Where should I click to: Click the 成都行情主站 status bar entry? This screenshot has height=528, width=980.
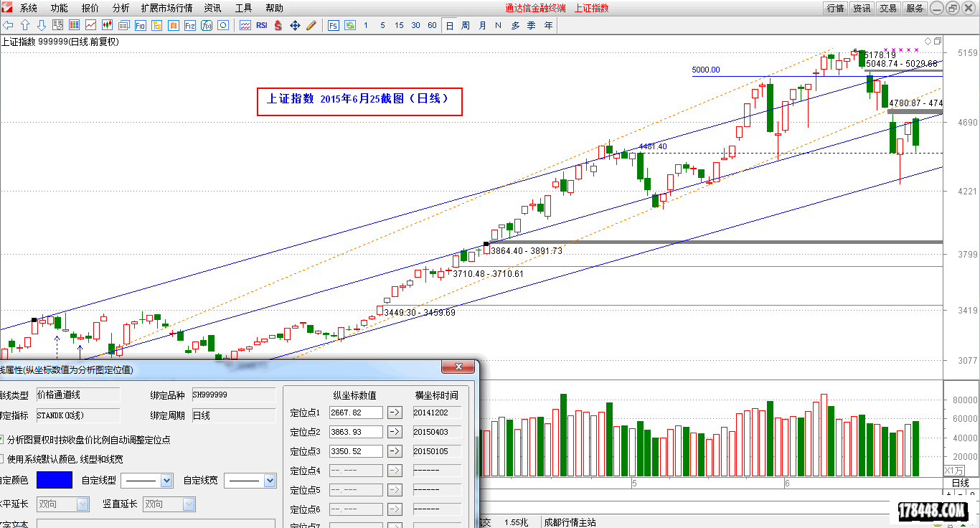tap(570, 522)
